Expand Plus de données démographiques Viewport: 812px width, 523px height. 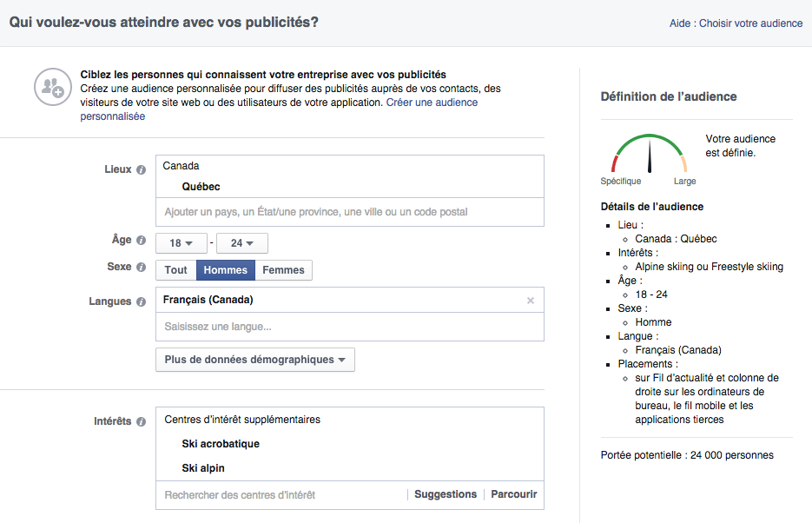tap(254, 360)
